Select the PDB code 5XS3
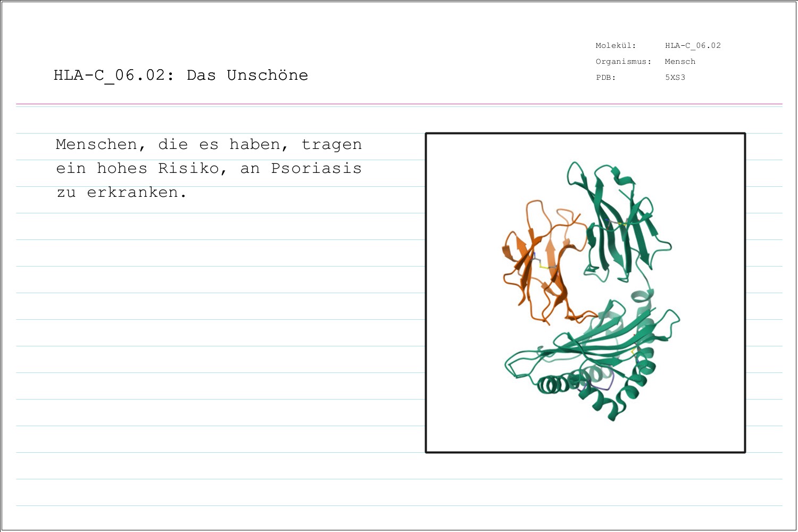This screenshot has width=798, height=532. 675,78
